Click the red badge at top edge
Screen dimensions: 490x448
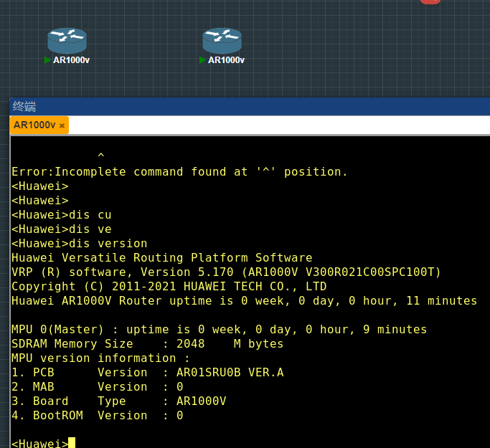click(430, 2)
